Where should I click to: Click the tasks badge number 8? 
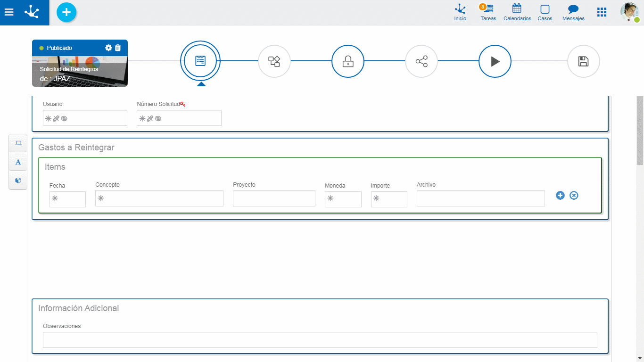[x=482, y=7]
